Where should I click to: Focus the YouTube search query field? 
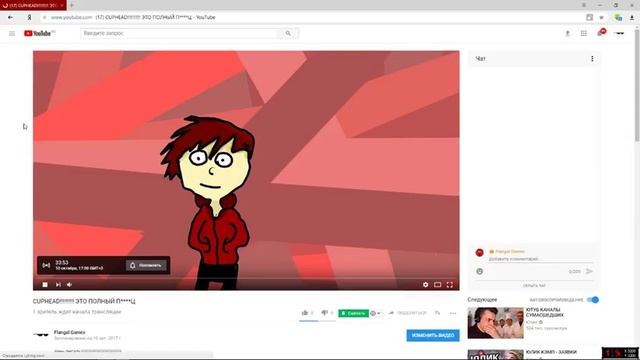tap(179, 33)
